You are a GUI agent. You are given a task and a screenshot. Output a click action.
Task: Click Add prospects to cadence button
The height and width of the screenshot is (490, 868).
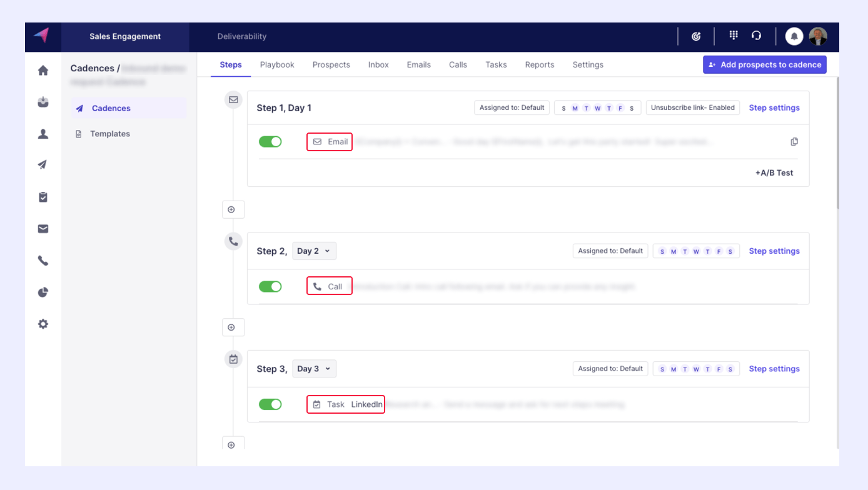pyautogui.click(x=764, y=65)
